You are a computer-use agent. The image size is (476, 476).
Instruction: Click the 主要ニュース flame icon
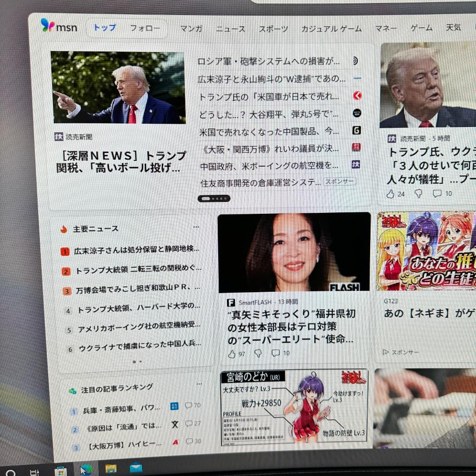coord(64,229)
